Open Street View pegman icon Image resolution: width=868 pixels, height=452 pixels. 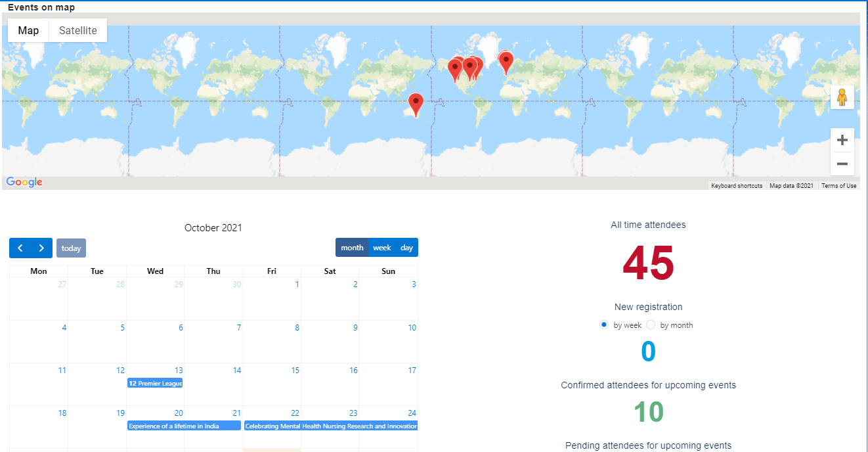842,97
